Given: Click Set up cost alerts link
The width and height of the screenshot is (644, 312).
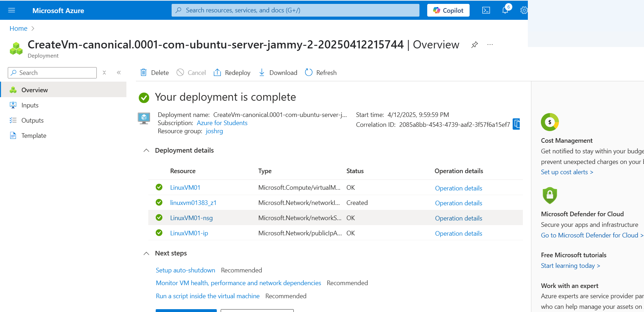Looking at the screenshot, I should pyautogui.click(x=567, y=172).
